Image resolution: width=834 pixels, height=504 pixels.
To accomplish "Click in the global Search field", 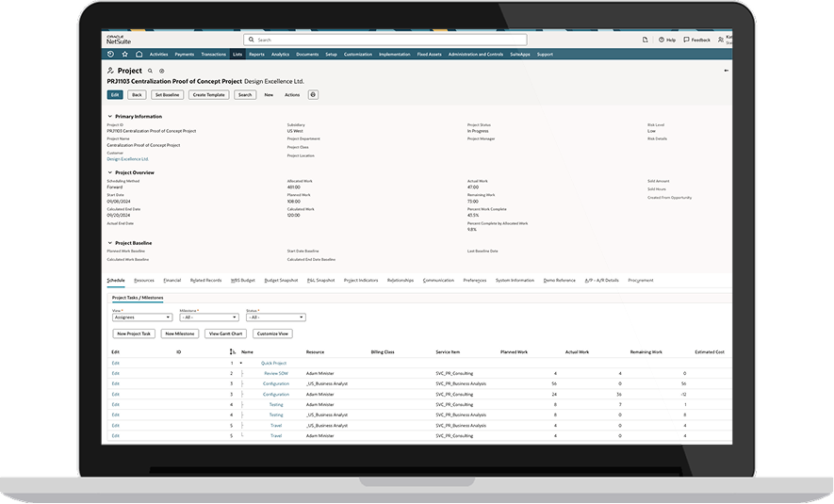I will [x=385, y=40].
